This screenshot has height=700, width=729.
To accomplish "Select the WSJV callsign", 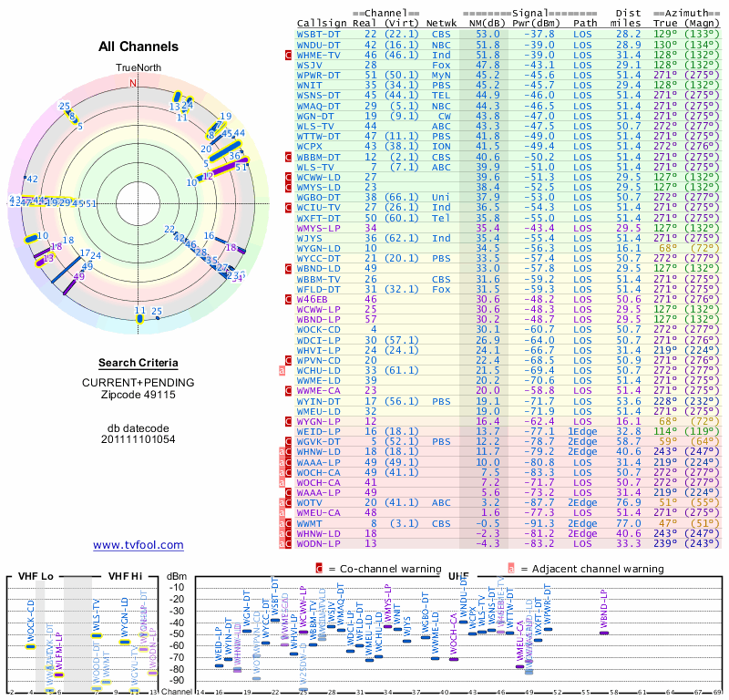I will click(310, 66).
